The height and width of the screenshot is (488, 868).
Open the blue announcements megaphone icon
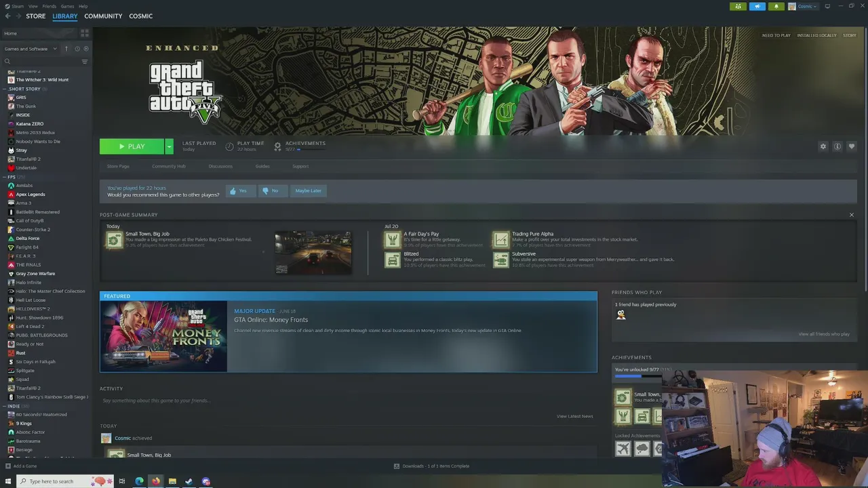pos(757,6)
